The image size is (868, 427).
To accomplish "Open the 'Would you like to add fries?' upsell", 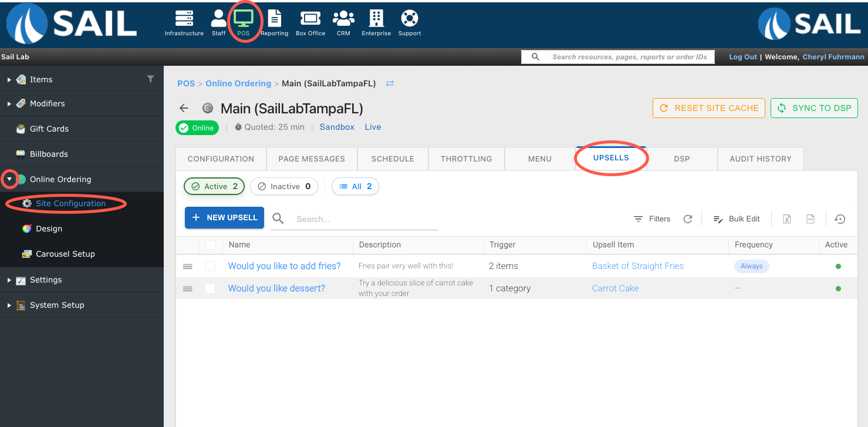I will (x=284, y=266).
